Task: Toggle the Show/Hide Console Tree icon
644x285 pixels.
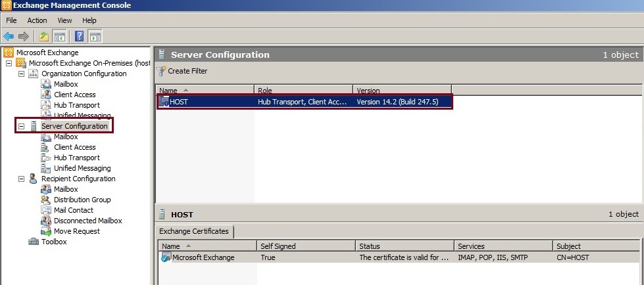Action: click(x=59, y=36)
